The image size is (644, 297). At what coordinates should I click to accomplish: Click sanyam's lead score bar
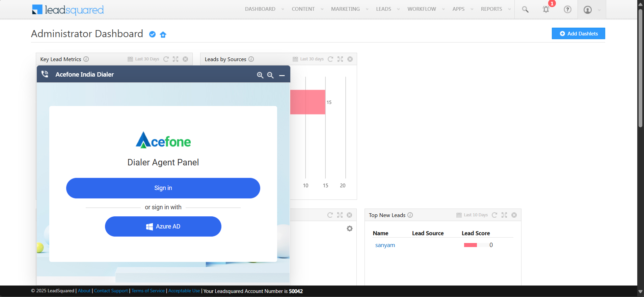click(x=471, y=245)
